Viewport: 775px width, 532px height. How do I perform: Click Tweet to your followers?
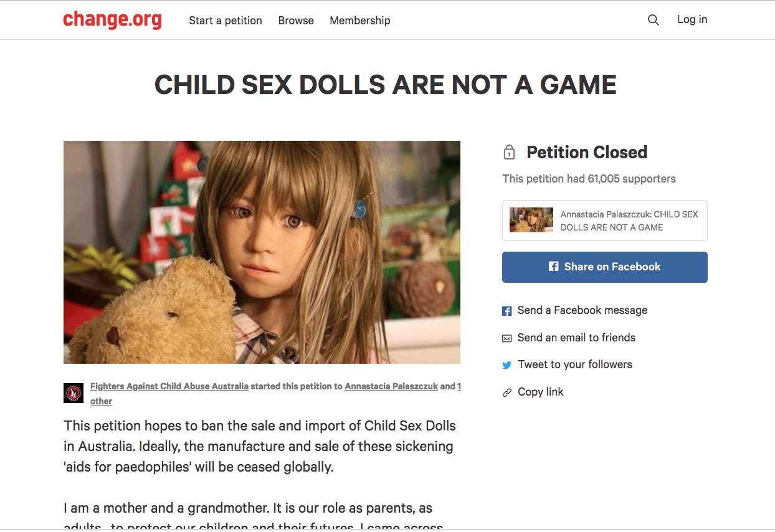pos(575,364)
